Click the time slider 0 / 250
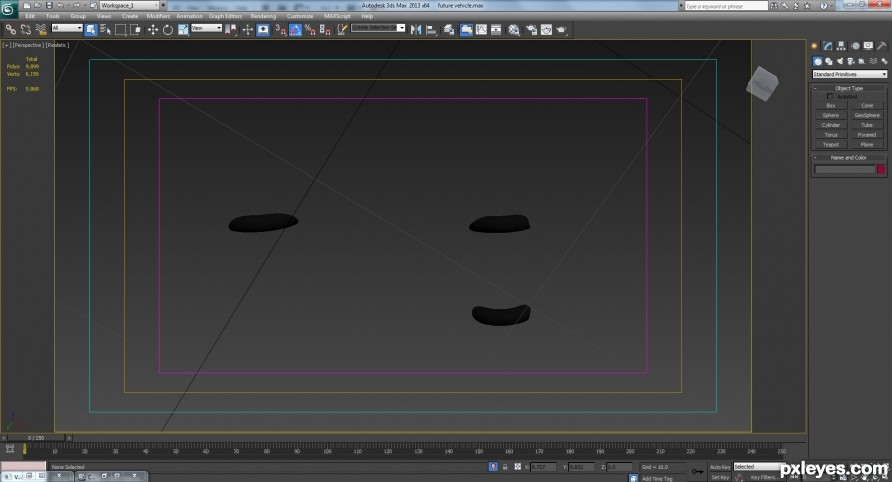892x482 pixels. 36,438
